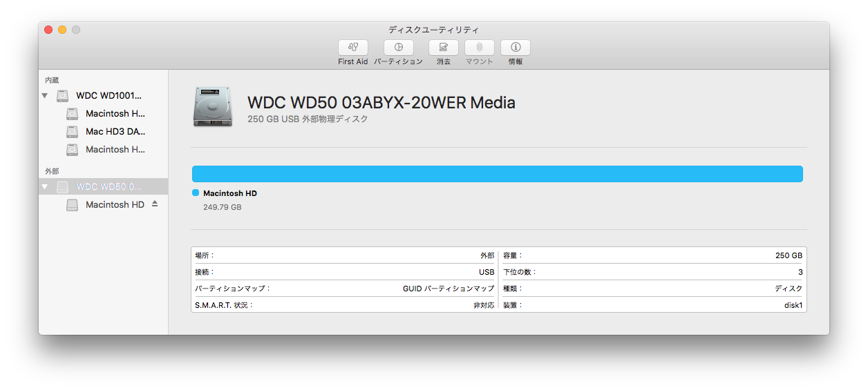Image resolution: width=868 pixels, height=390 pixels.
Task: Click the WDC WD50 sidebar drive icon
Action: pos(63,187)
